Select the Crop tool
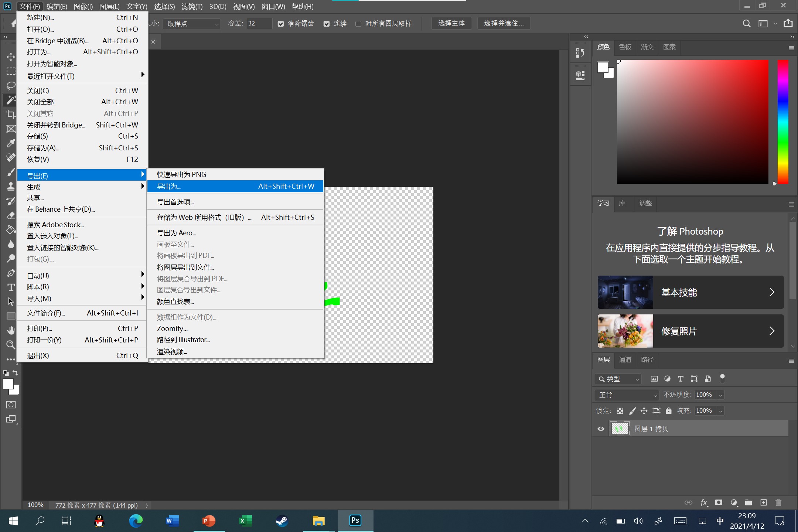 click(11, 114)
